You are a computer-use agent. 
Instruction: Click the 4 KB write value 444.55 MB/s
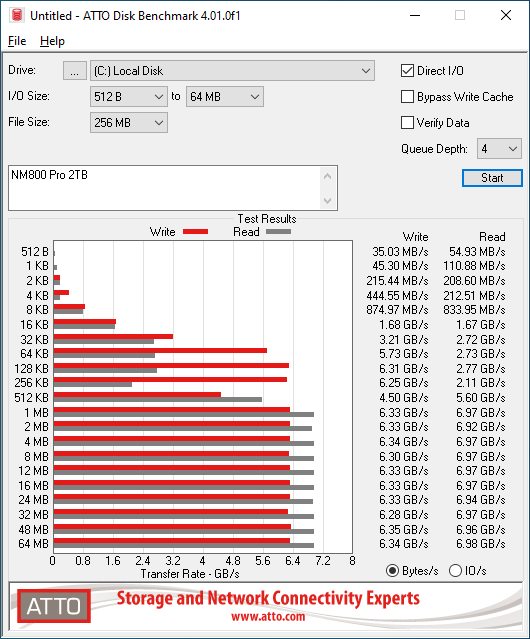point(397,295)
